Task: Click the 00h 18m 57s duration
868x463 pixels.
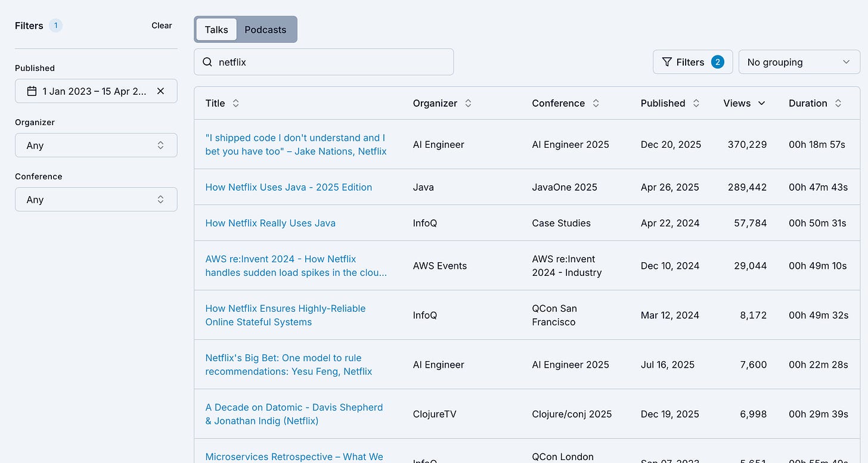Action: 817,144
